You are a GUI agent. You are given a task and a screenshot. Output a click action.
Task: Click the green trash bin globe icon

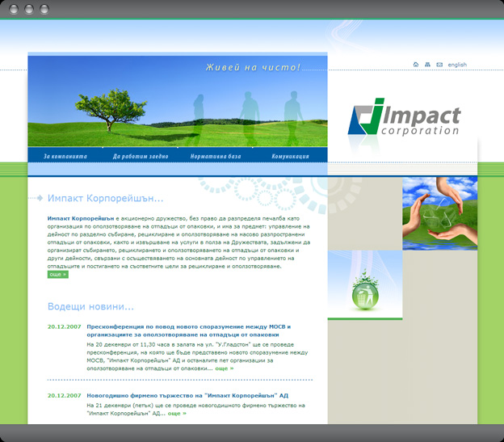pyautogui.click(x=365, y=292)
